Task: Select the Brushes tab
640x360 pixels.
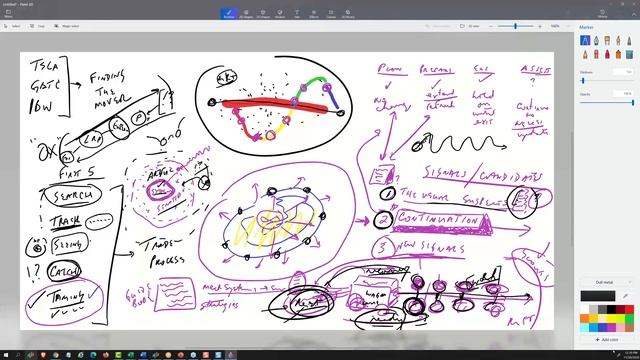Action: [x=229, y=13]
